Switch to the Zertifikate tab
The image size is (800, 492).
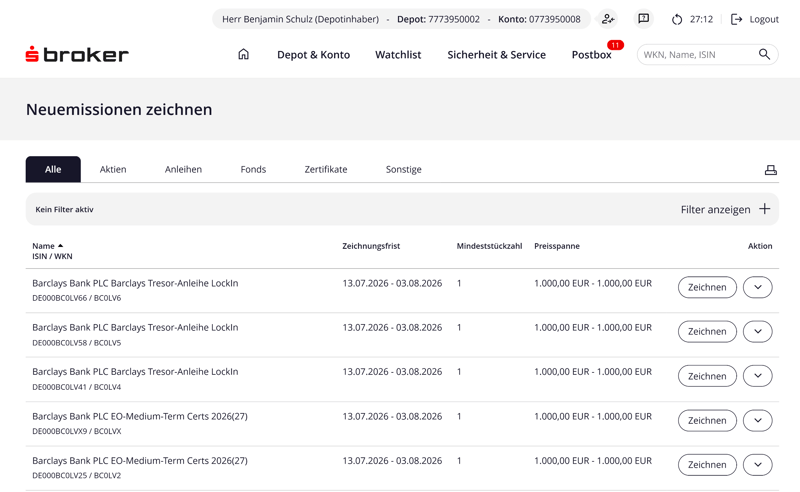click(x=326, y=169)
